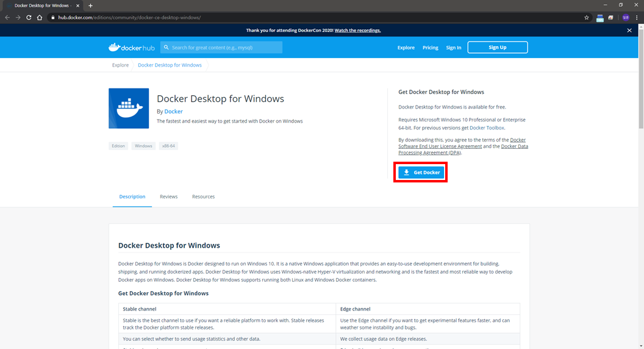
Task: Click the browser forward arrow
Action: click(18, 18)
